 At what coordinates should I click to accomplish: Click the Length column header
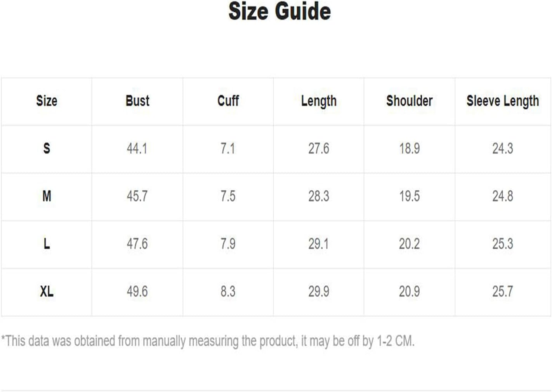coord(319,101)
